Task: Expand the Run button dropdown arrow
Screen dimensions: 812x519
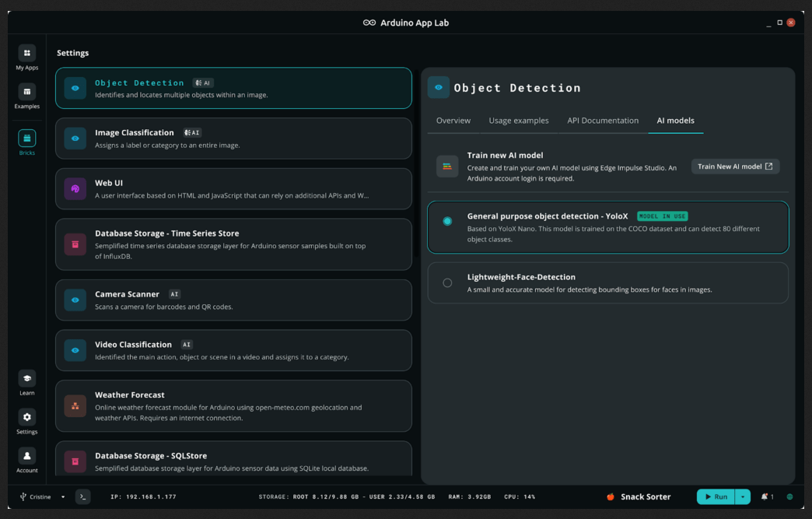Action: [x=743, y=496]
